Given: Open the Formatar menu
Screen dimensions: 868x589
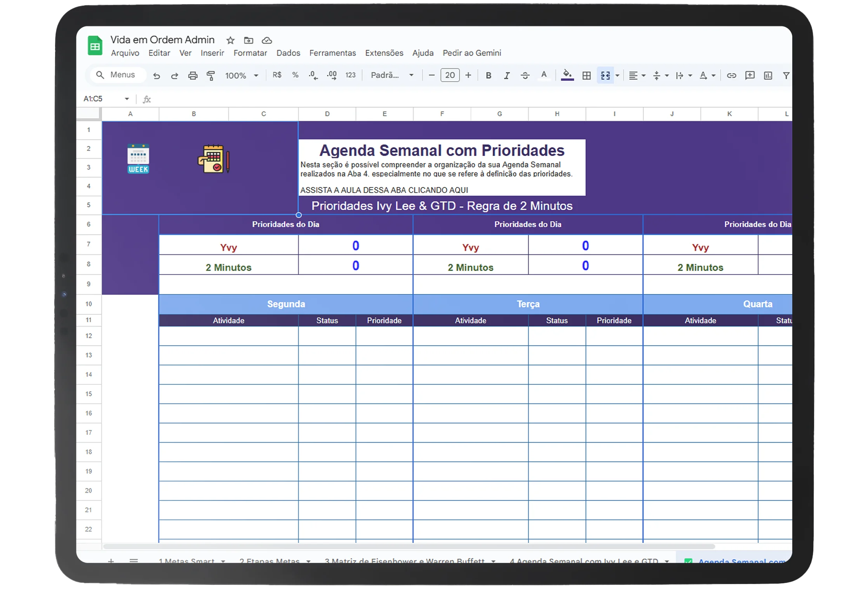Looking at the screenshot, I should point(250,53).
